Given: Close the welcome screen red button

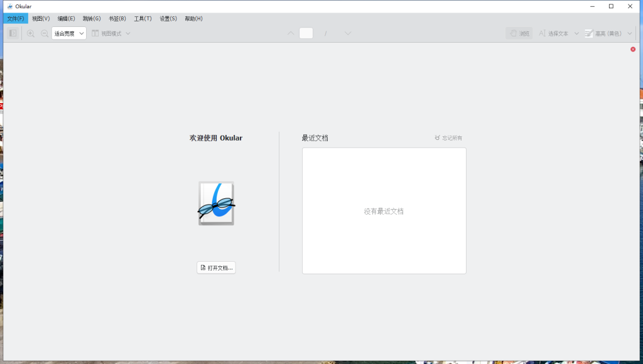Looking at the screenshot, I should coord(633,49).
